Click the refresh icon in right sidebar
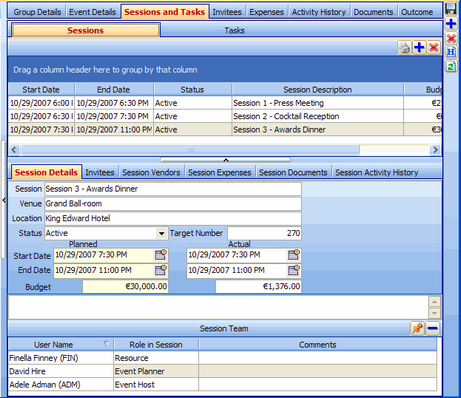Viewport: 461px width, 398px height. (451, 67)
